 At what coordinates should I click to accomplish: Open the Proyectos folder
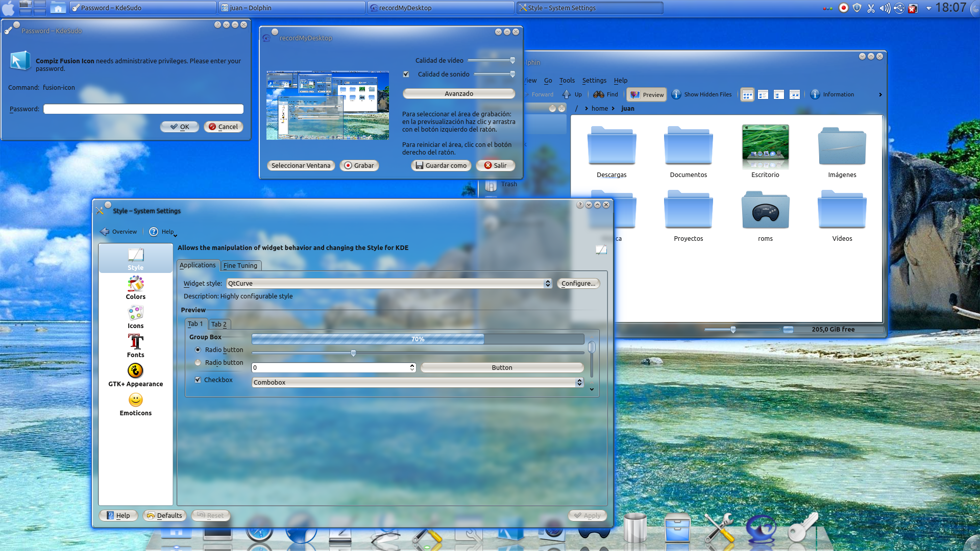(x=689, y=216)
